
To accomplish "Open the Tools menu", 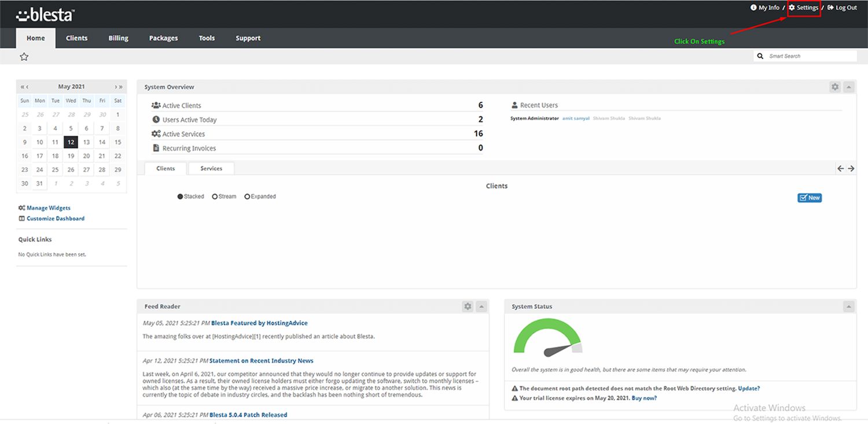I will pos(207,38).
